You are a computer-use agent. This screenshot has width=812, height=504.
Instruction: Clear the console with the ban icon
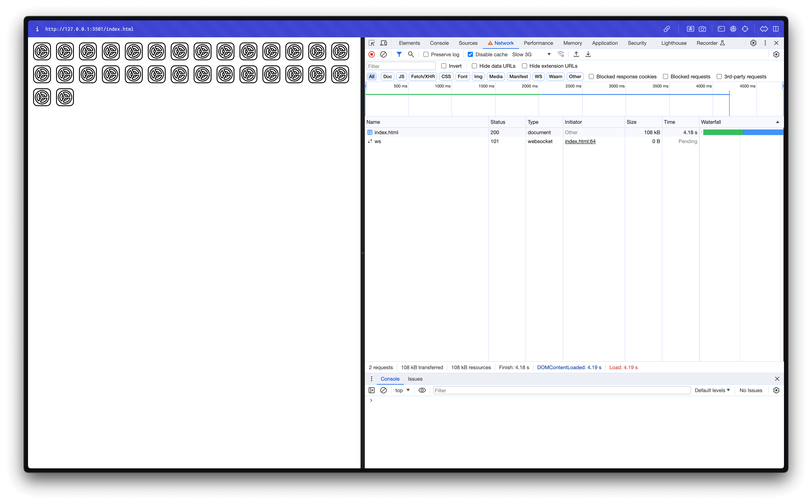coord(383,390)
